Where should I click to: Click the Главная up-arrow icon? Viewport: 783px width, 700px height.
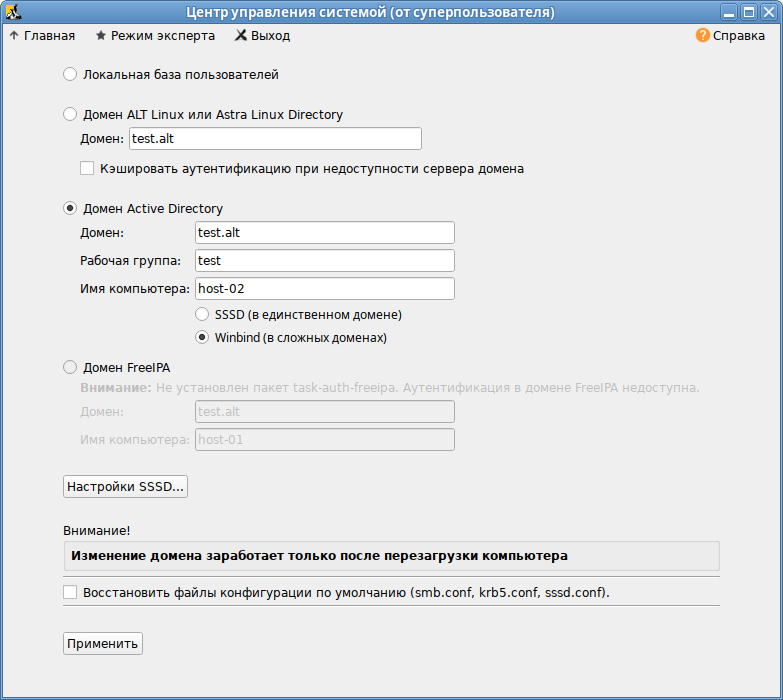click(x=13, y=35)
